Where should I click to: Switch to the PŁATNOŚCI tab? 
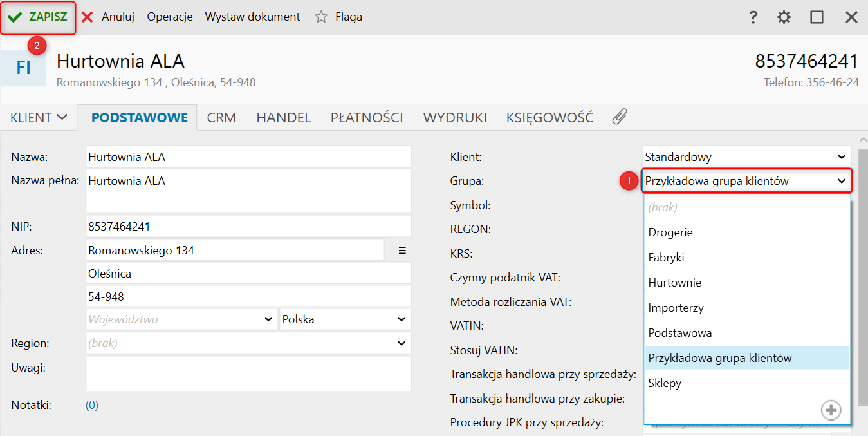[x=367, y=118]
